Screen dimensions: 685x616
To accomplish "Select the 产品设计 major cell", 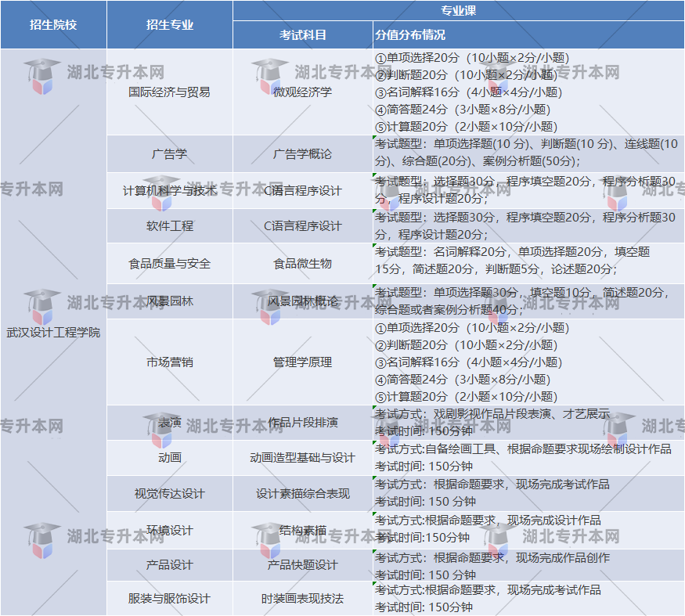I will (170, 565).
